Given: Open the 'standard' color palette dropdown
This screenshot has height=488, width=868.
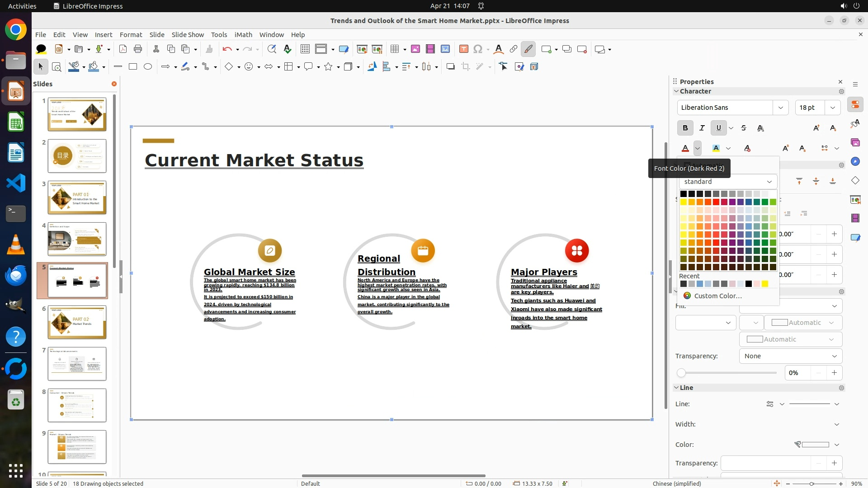Looking at the screenshot, I should [769, 182].
